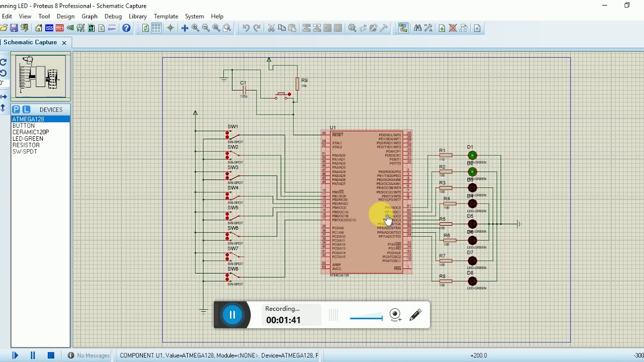Image resolution: width=644 pixels, height=362 pixels.
Task: Zoom in with magnifier plus icon
Action: 195,28
